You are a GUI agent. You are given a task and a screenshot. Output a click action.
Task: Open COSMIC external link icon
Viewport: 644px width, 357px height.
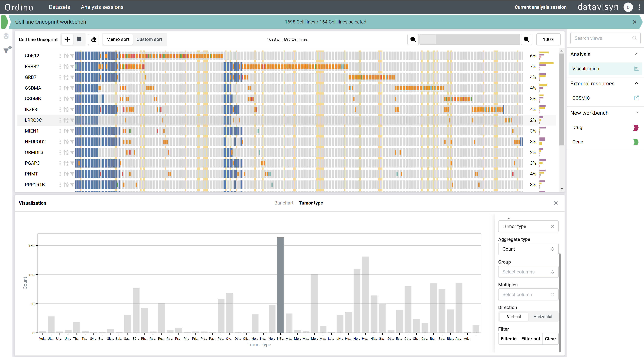(x=636, y=98)
